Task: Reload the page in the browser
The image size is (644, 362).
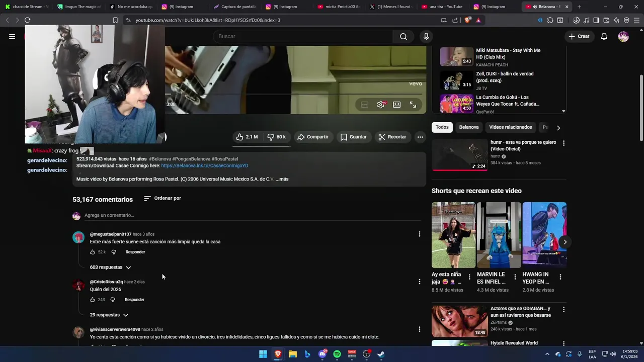Action: tap(27, 20)
